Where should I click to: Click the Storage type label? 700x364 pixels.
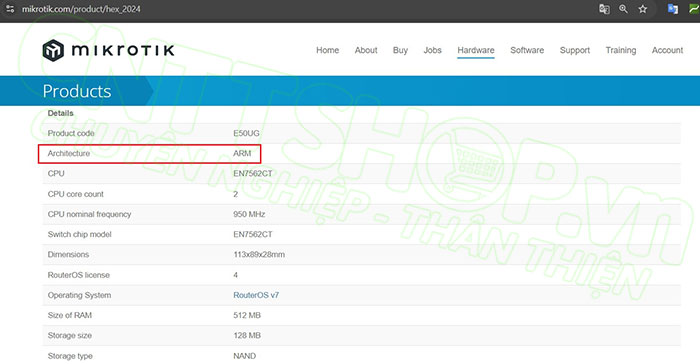(70, 356)
